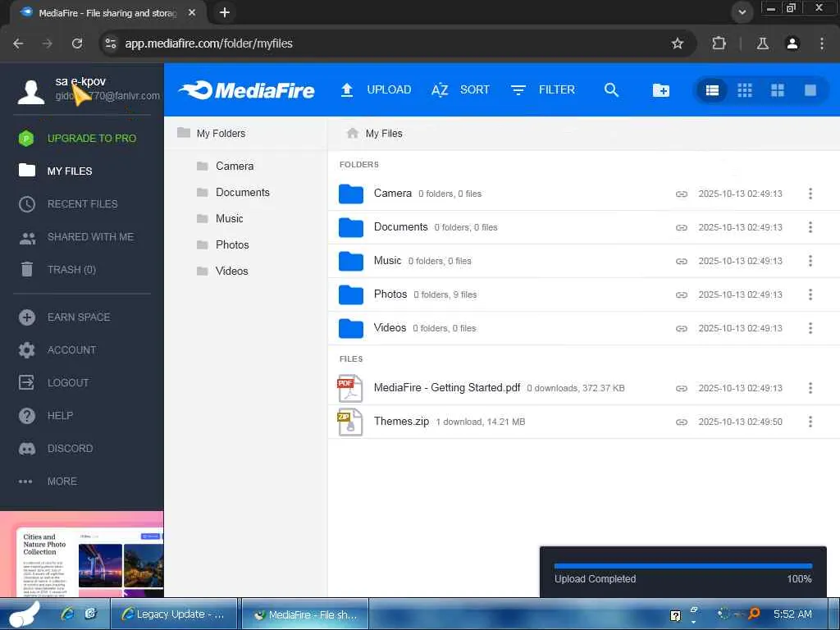The image size is (840, 630).
Task: Click the ZIP file type icon
Action: [350, 422]
